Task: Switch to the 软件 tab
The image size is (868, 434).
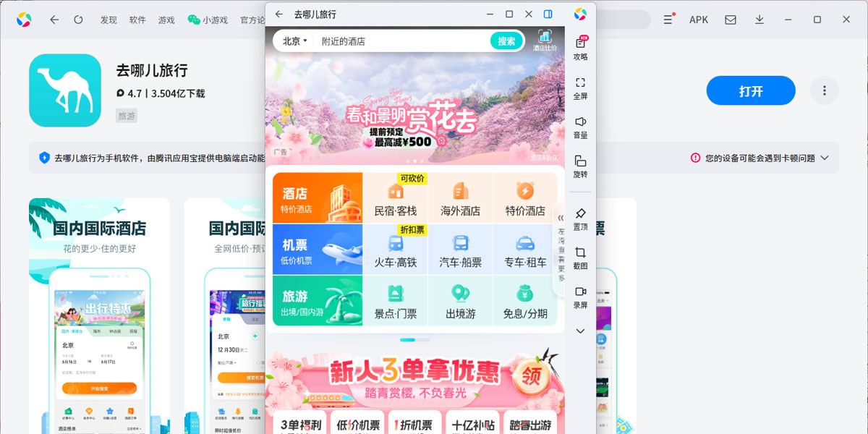Action: click(x=137, y=20)
